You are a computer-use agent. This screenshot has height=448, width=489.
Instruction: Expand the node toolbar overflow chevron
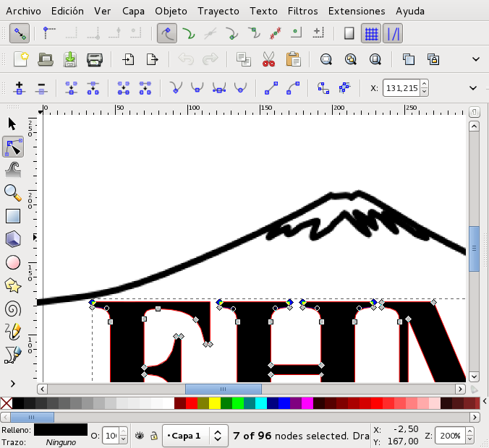(x=473, y=88)
